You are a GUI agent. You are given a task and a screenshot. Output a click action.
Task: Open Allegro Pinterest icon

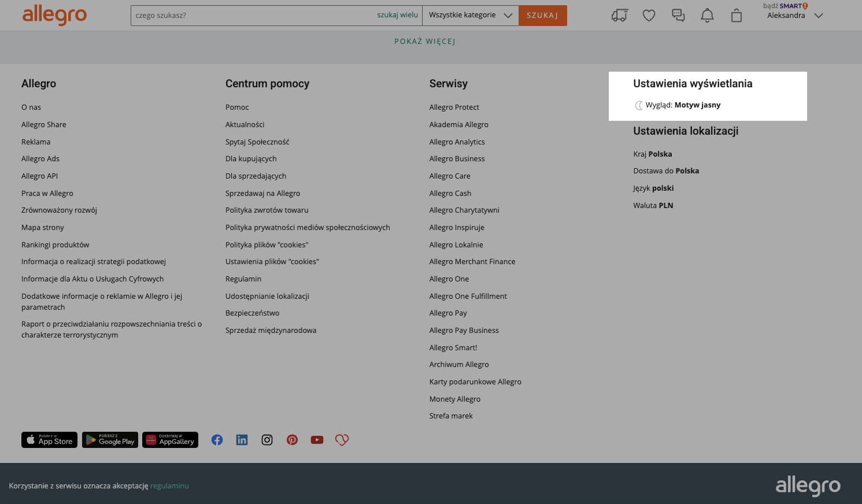(292, 440)
